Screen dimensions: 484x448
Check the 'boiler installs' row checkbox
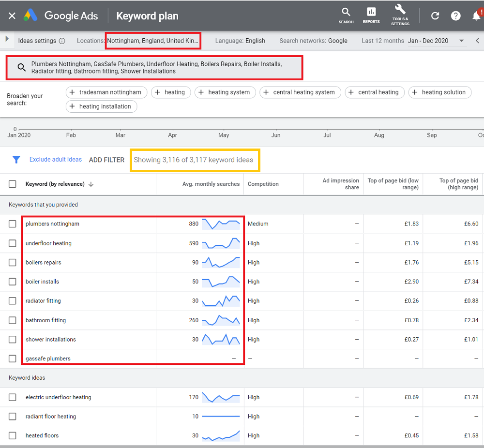coord(13,282)
